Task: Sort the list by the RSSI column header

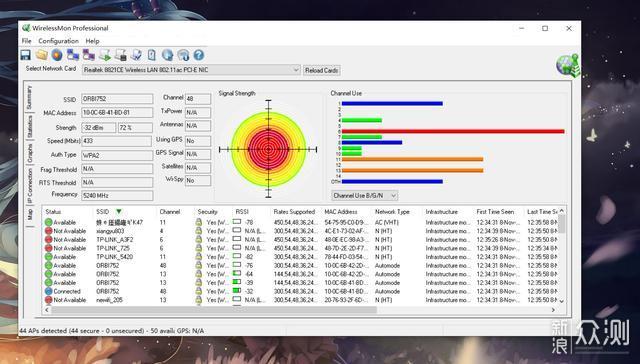Action: click(x=242, y=212)
